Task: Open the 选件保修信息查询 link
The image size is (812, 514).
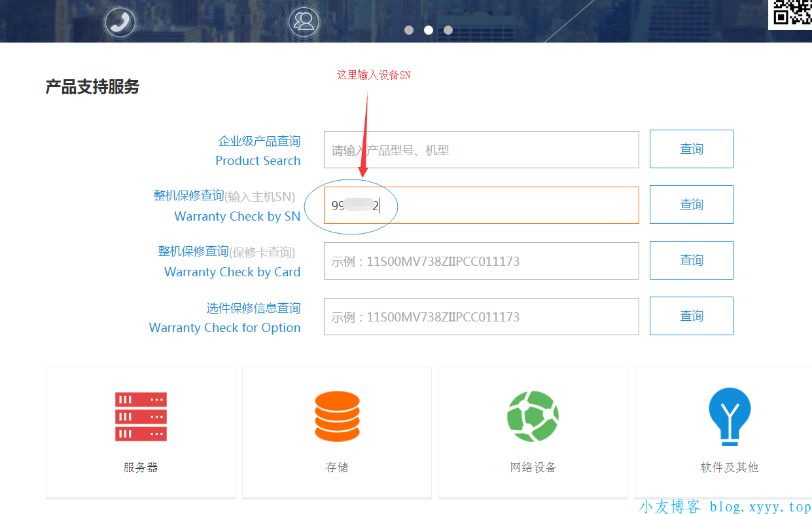Action: click(x=253, y=308)
